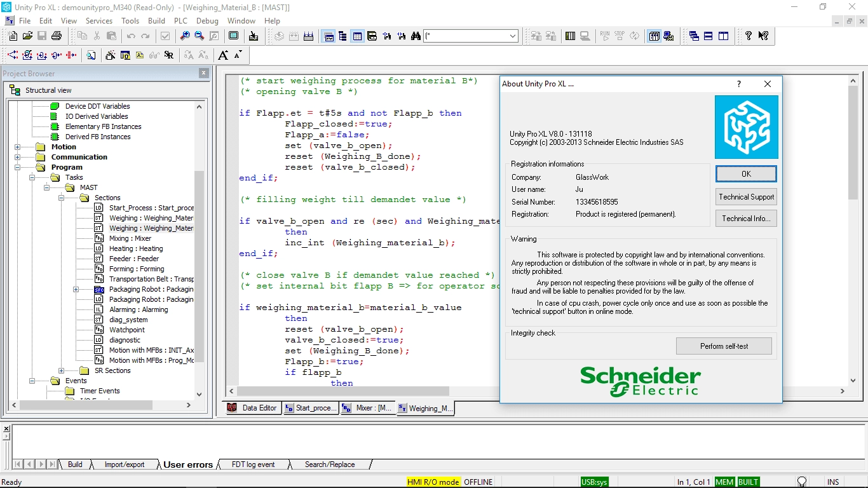Click the large A increase font icon

[223, 55]
